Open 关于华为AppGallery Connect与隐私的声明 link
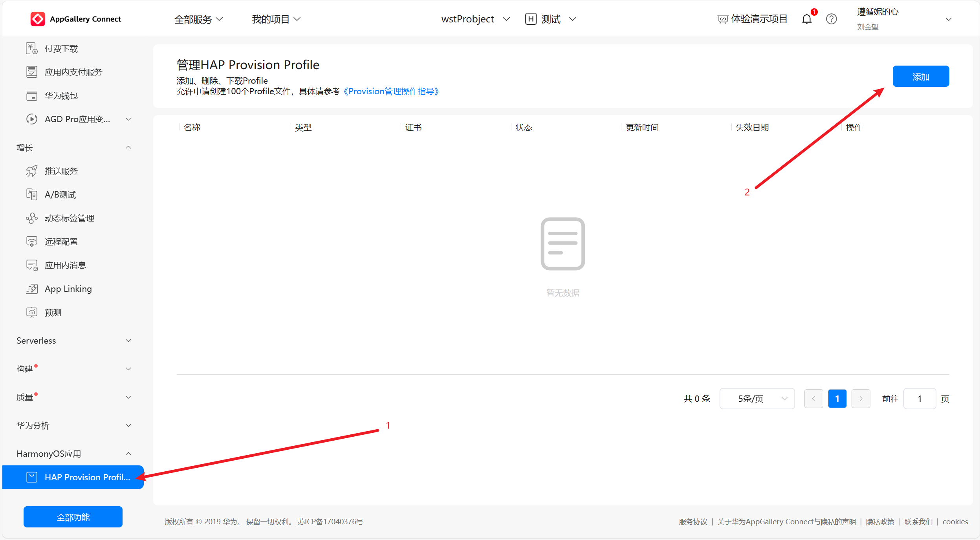The height and width of the screenshot is (540, 980). (786, 522)
